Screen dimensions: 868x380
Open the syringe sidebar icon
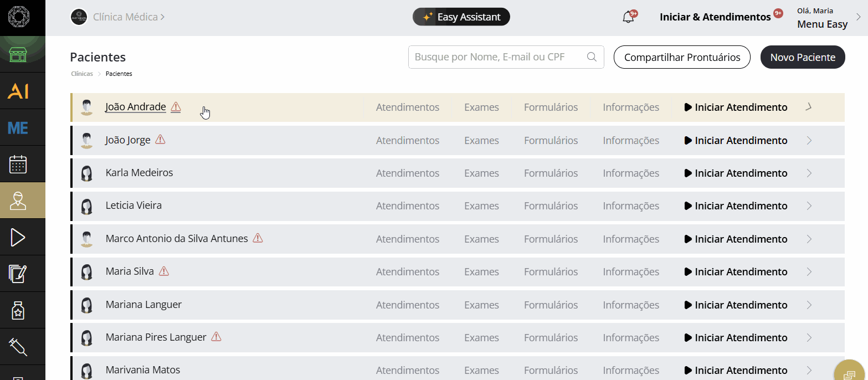click(18, 347)
